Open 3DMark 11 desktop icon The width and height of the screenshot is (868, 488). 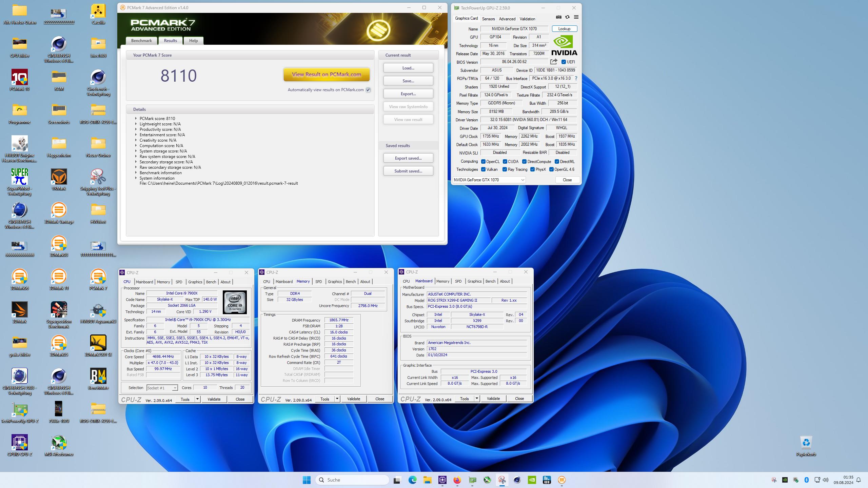coord(59,280)
